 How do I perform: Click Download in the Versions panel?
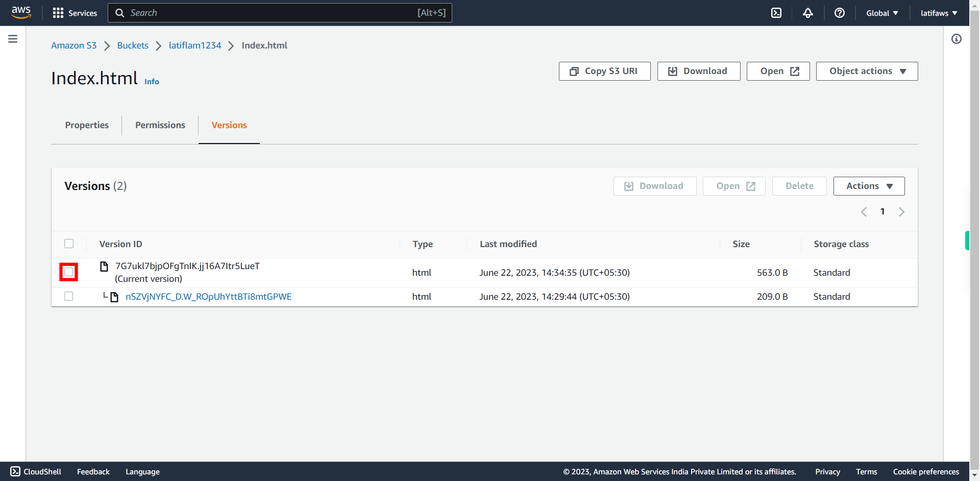[x=655, y=186]
